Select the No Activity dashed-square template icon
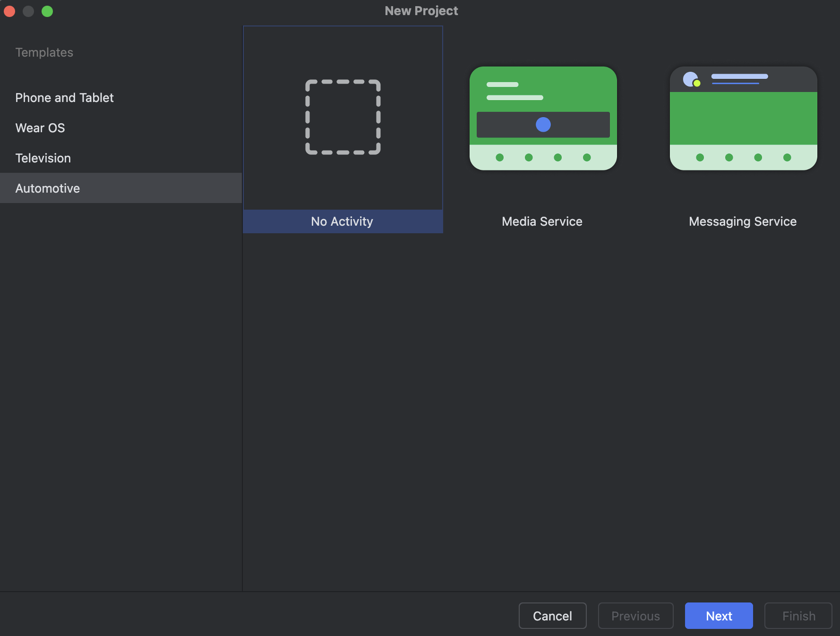 (x=343, y=117)
